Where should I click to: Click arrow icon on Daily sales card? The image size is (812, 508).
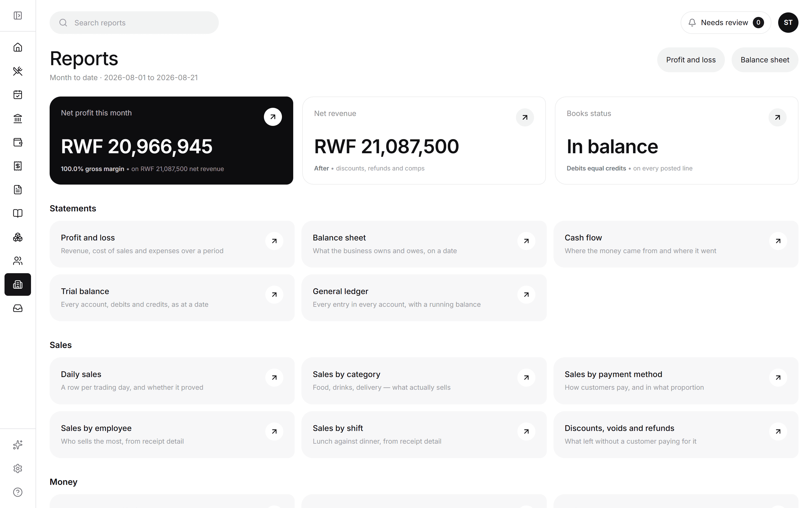coord(274,378)
